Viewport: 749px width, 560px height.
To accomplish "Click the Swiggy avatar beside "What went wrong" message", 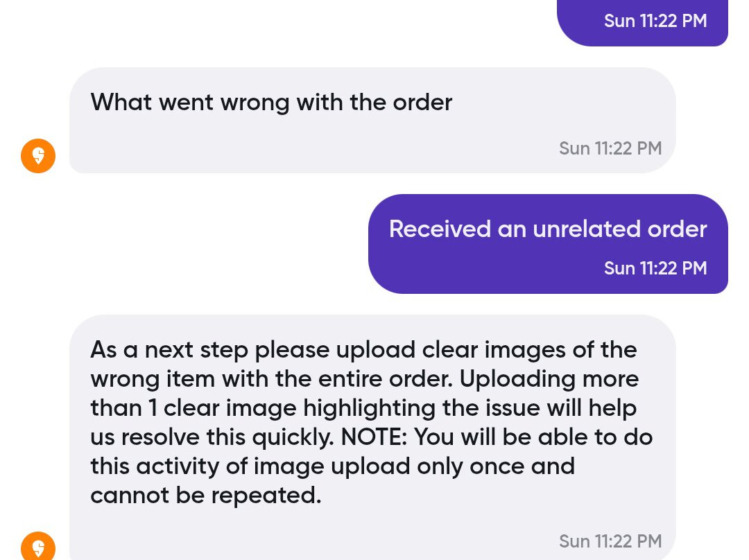I will click(x=38, y=156).
